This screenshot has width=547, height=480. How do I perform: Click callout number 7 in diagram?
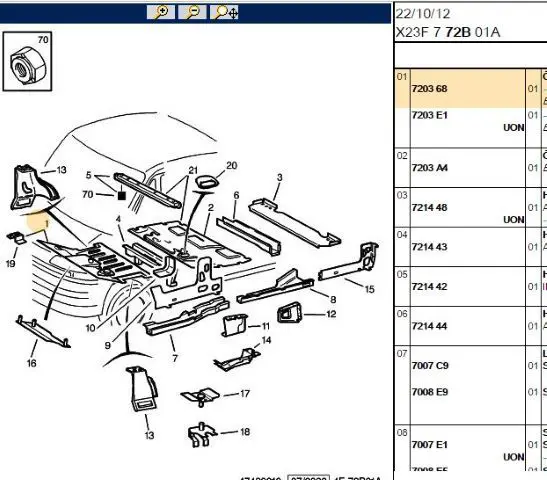tap(175, 358)
